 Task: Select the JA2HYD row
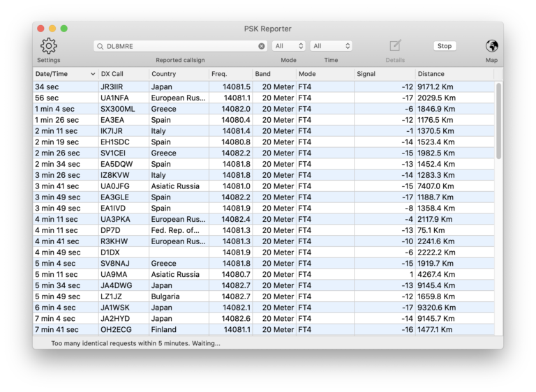[264, 319]
